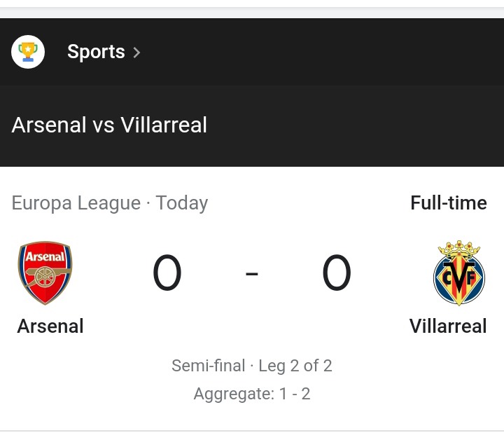Click the empty space in the dark title banner
The width and height of the screenshot is (504, 440).
pos(353,125)
